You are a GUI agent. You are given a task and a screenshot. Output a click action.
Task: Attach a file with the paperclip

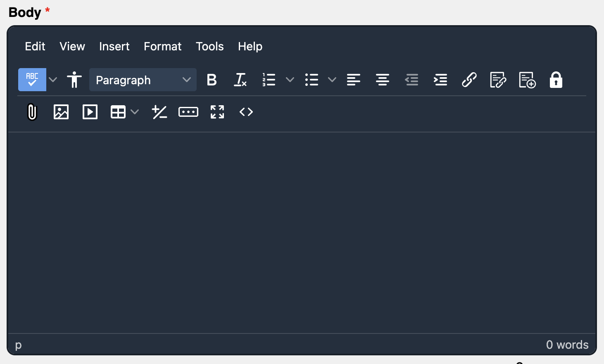[32, 111]
